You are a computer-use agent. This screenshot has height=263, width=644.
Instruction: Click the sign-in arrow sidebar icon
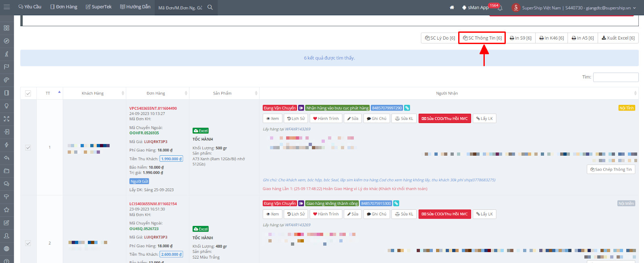pyautogui.click(x=6, y=131)
